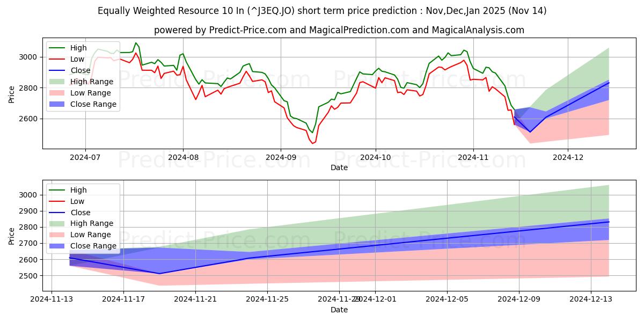Click the Date axis label under the top chart
The height and width of the screenshot is (322, 644).
point(339,167)
